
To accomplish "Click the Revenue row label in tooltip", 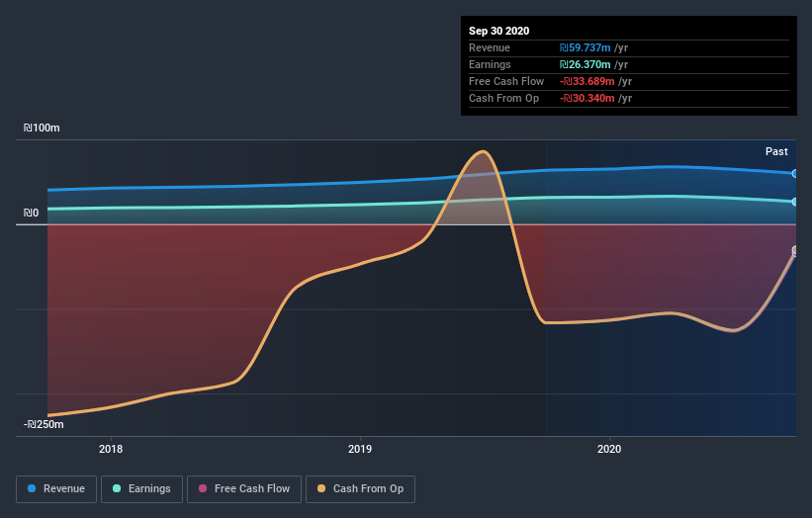I will (490, 47).
